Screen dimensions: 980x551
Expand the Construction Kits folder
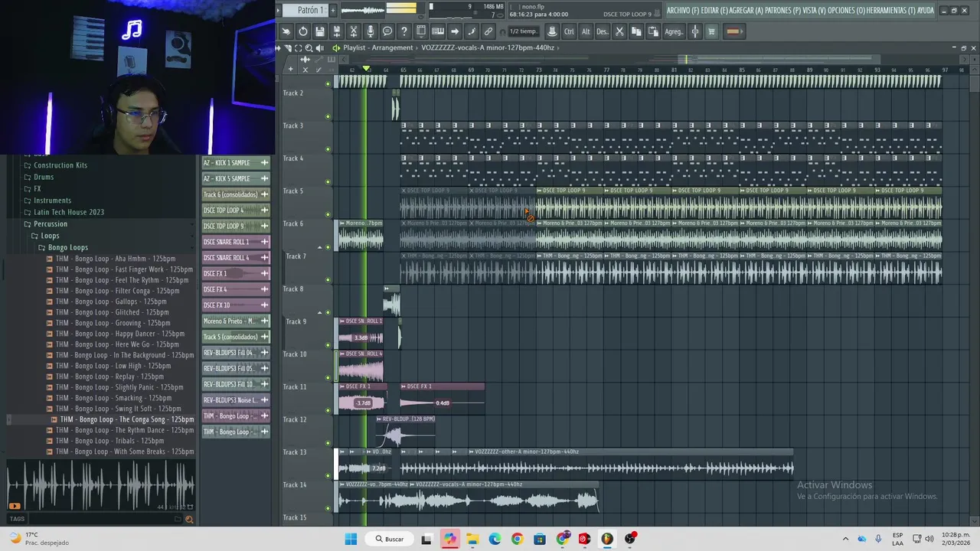60,165
